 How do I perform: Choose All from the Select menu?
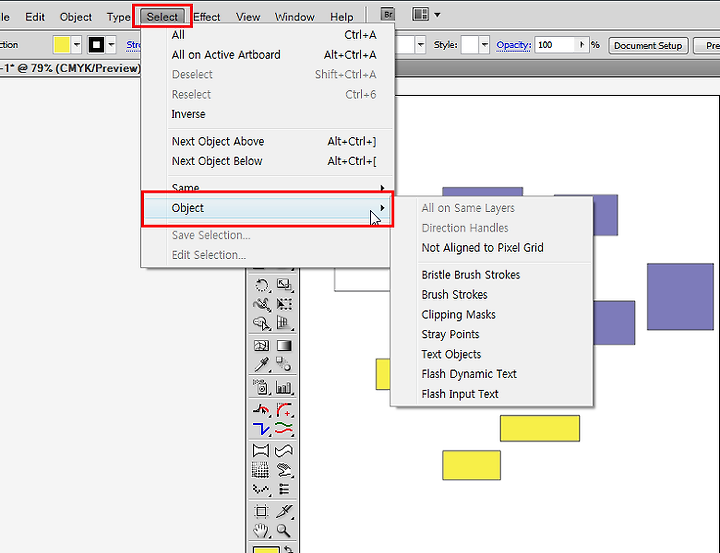tap(268, 35)
